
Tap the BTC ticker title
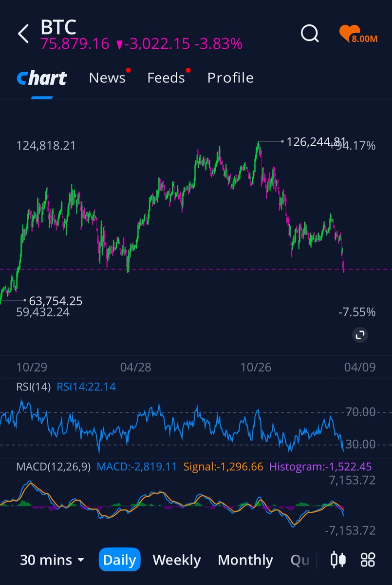point(58,28)
